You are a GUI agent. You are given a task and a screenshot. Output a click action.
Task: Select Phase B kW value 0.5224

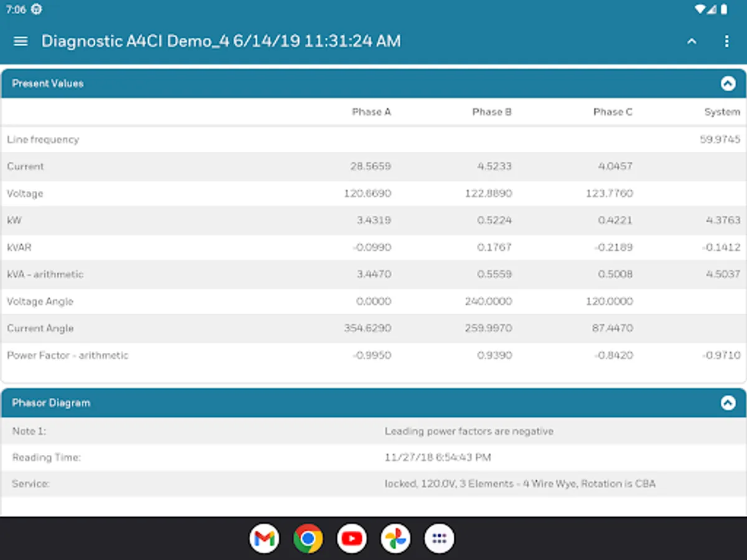point(494,220)
